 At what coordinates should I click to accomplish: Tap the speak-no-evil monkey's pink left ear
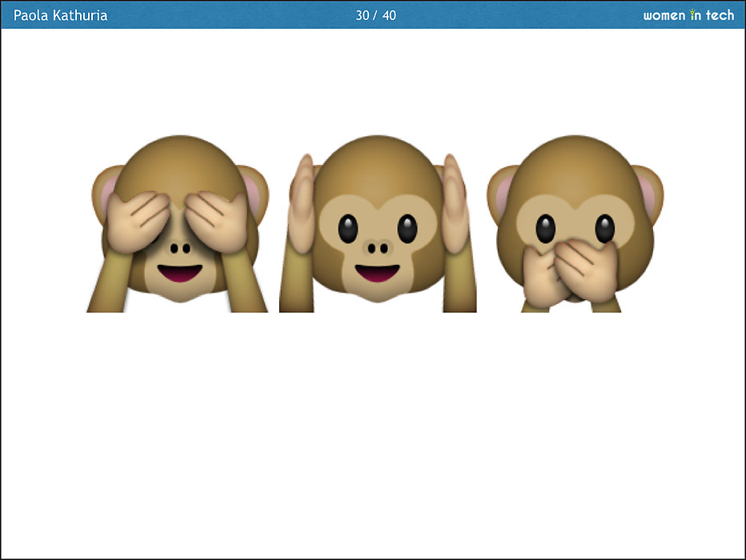tap(503, 192)
